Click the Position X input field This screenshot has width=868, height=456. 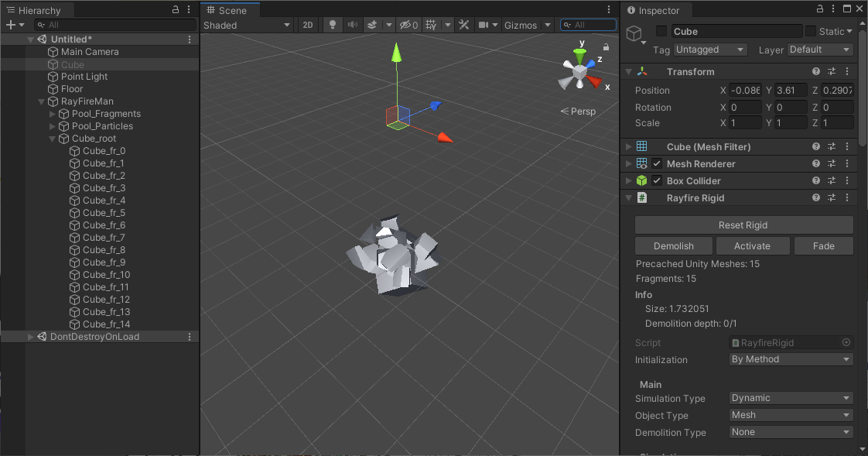[744, 91]
